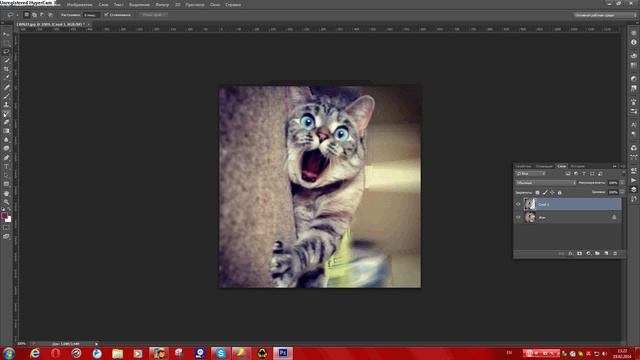Click the Add layer style fx icon

[x=570, y=253]
